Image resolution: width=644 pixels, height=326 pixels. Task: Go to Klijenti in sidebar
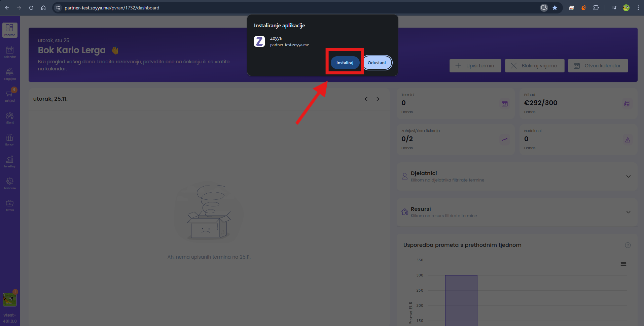click(x=10, y=118)
